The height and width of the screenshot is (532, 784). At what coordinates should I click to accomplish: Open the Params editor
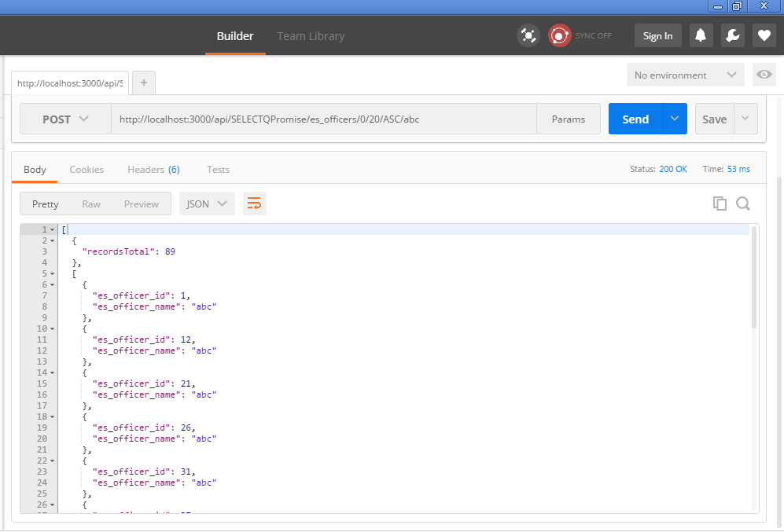[x=569, y=119]
